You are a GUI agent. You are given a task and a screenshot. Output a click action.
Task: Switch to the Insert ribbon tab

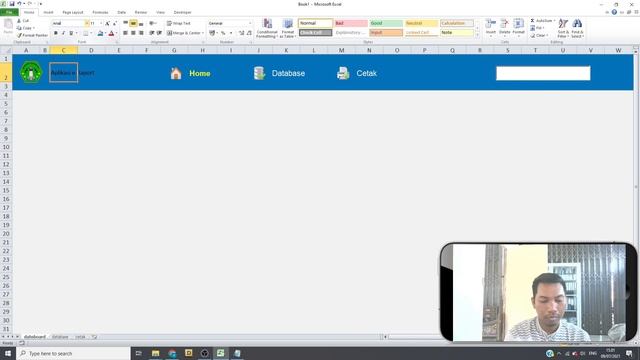(x=48, y=12)
